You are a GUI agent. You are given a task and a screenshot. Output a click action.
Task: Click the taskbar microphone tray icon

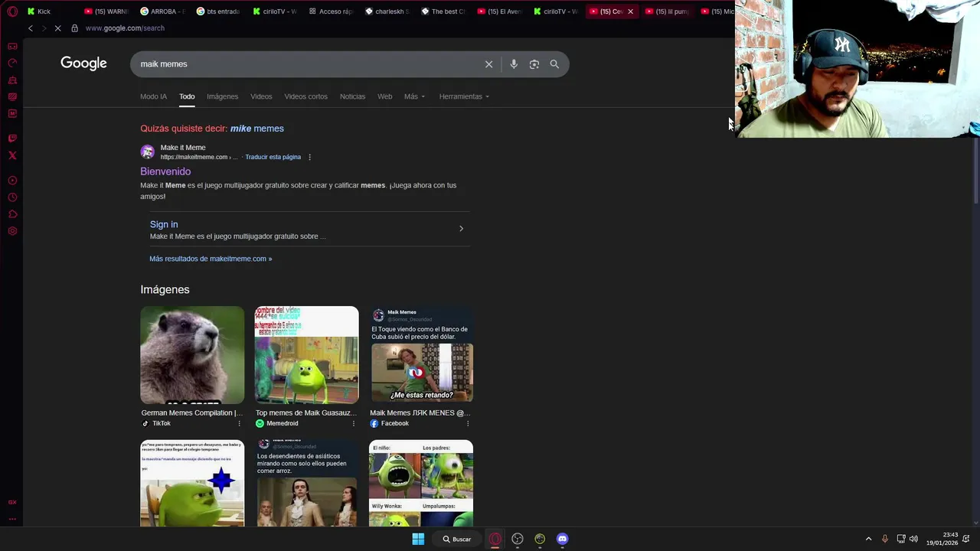(x=885, y=539)
